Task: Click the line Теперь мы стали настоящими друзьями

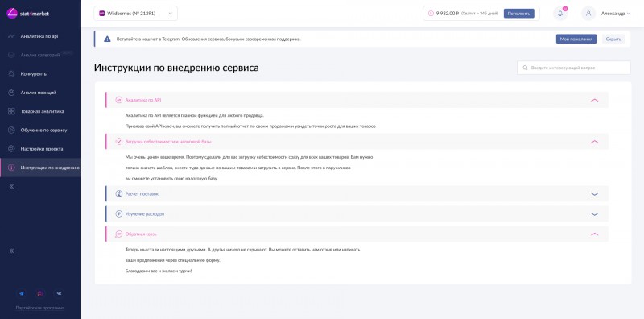Action: coord(242,249)
